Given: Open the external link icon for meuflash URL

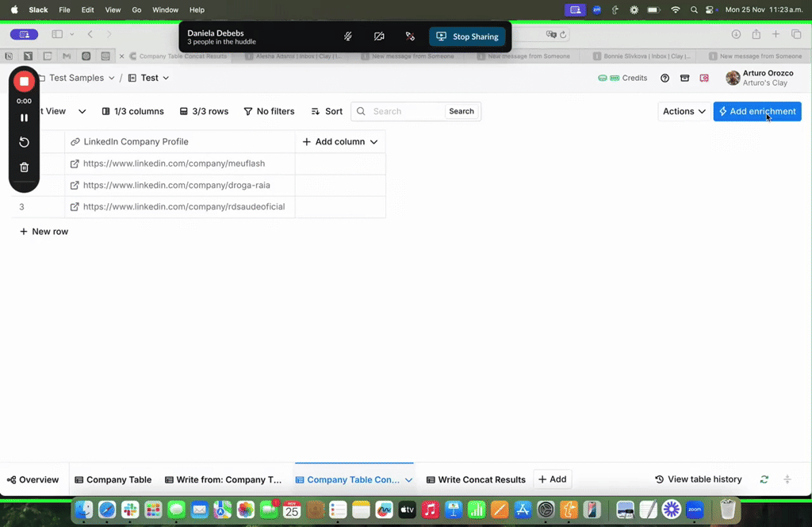Looking at the screenshot, I should click(75, 163).
